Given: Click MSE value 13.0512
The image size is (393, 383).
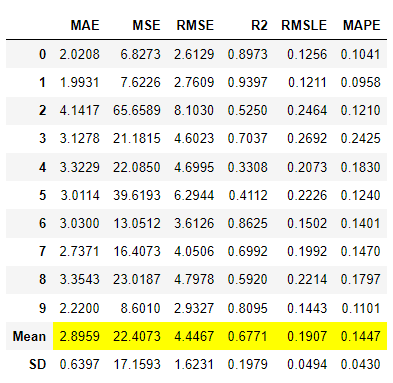Looking at the screenshot, I should pos(137,223).
